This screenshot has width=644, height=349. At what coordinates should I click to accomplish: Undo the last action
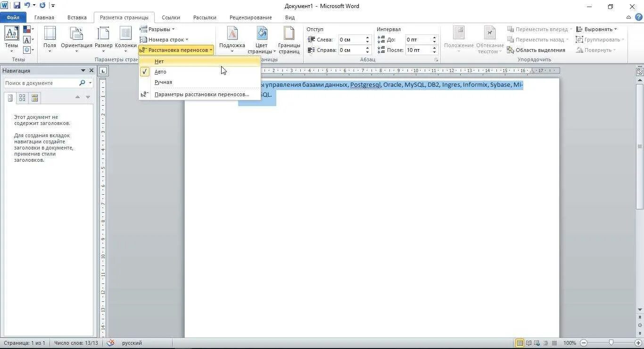27,6
